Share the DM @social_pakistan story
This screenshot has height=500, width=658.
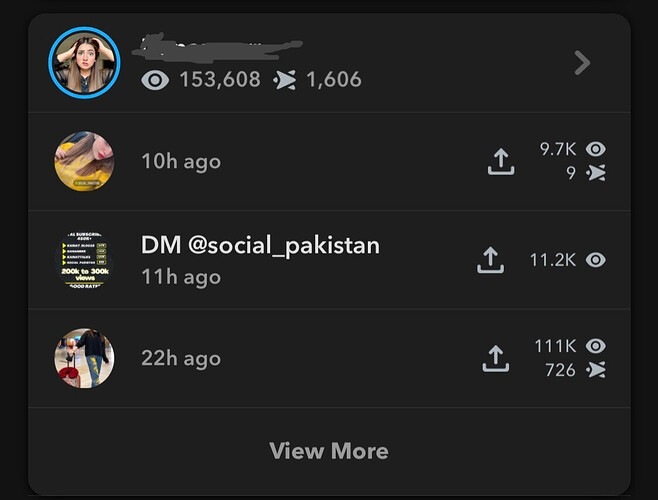coord(491,260)
